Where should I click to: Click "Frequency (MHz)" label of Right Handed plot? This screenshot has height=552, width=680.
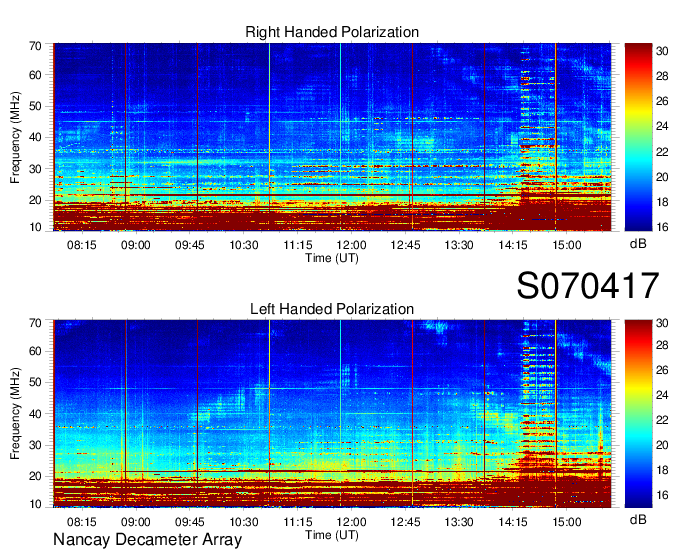pos(15,137)
